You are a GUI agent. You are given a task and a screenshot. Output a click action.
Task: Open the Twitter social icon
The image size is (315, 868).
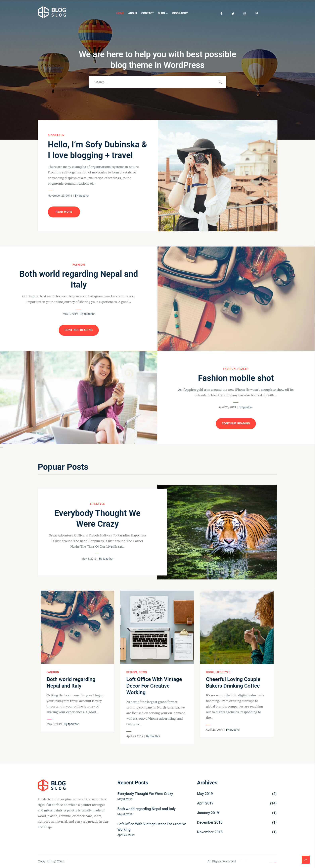click(x=233, y=14)
